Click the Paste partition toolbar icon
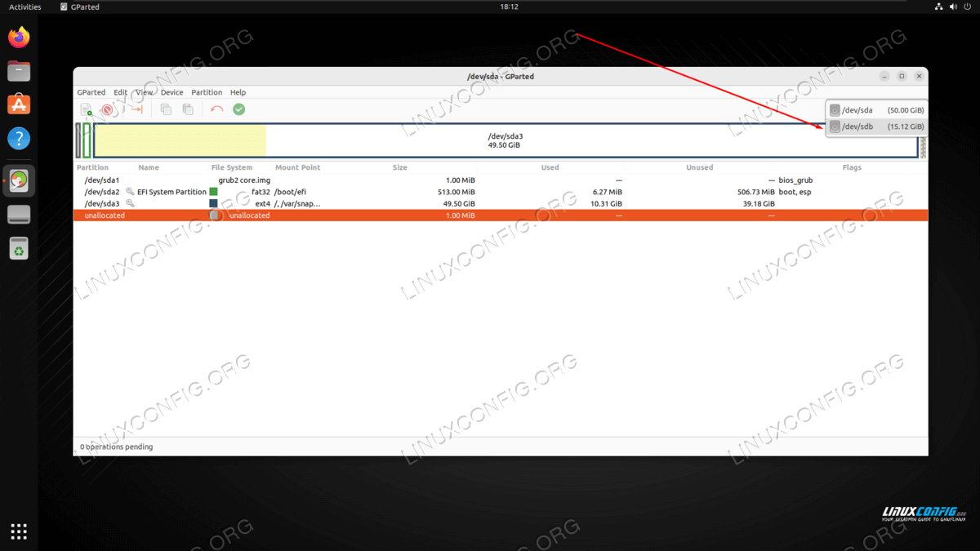The image size is (980, 551). tap(187, 109)
